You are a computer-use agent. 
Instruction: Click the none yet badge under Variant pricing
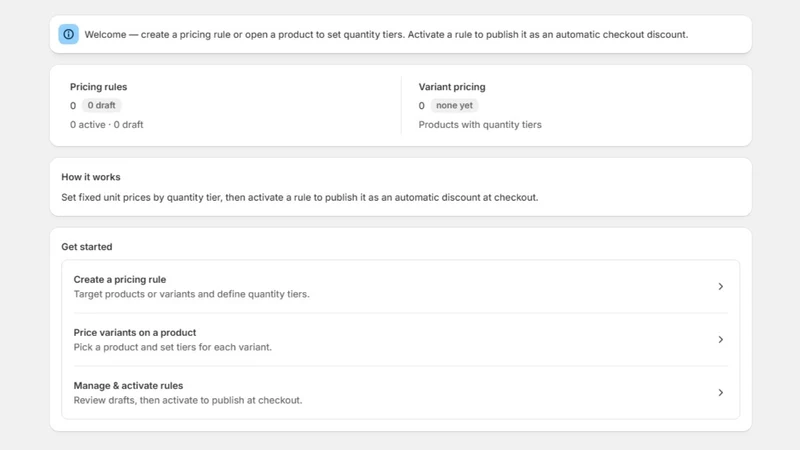(454, 106)
